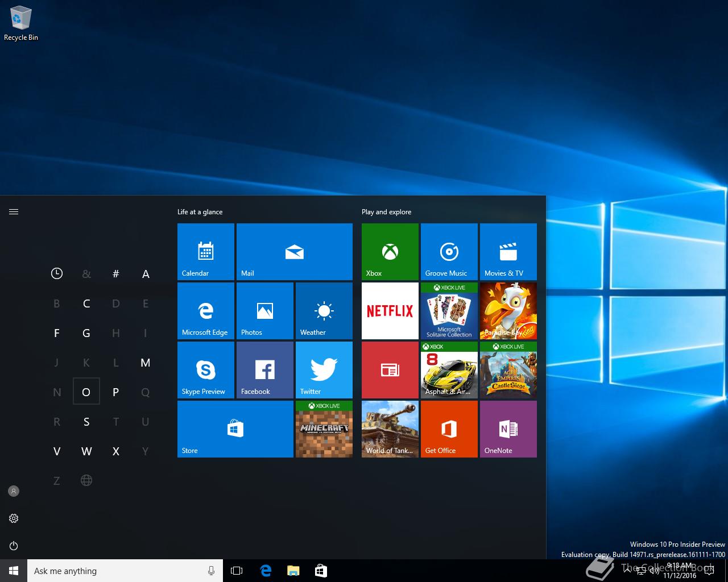The height and width of the screenshot is (582, 728).
Task: Jump to apps under letter X
Action: click(116, 451)
